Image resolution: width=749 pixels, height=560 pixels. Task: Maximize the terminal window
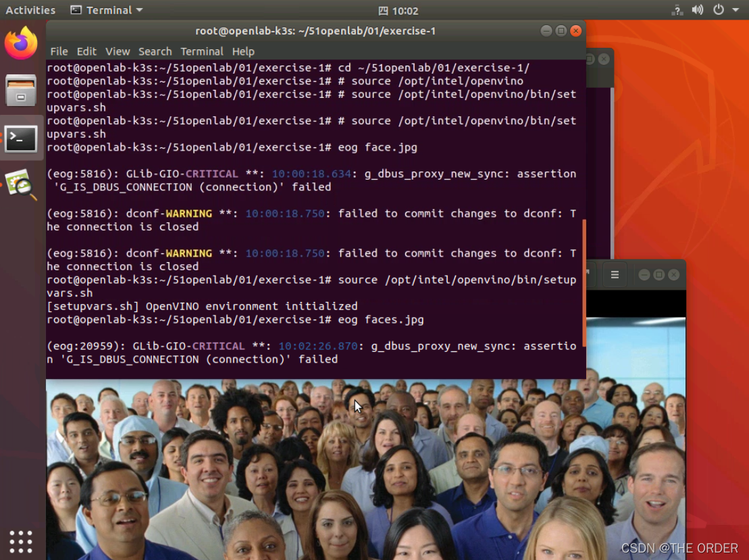pyautogui.click(x=561, y=31)
